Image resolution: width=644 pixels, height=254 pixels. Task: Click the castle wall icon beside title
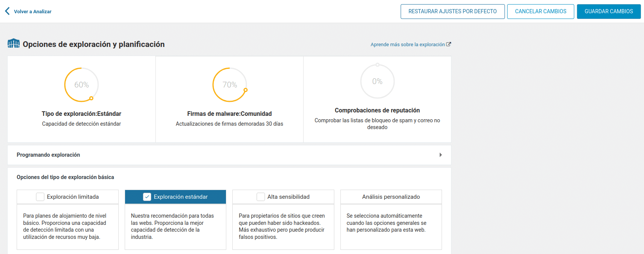point(14,44)
